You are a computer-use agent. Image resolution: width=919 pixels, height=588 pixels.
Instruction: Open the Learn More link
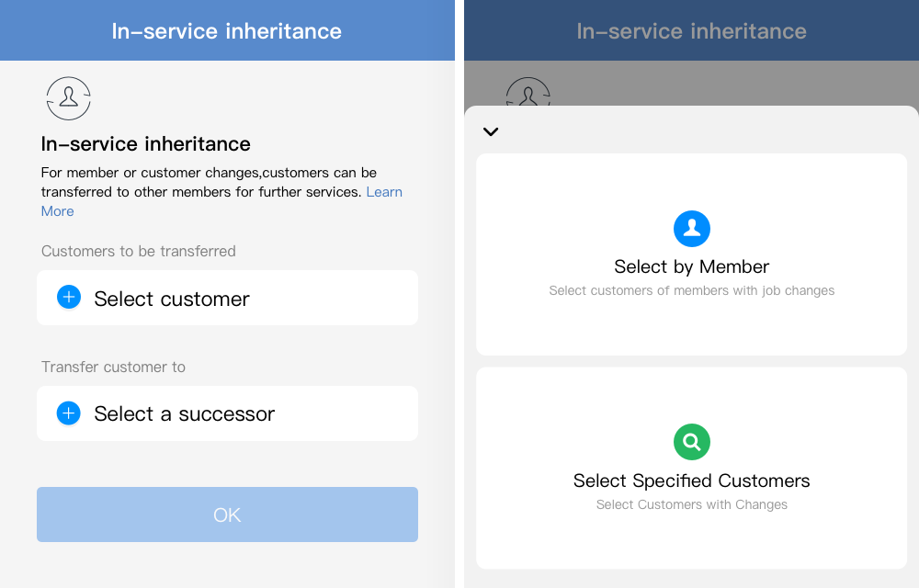click(x=384, y=192)
